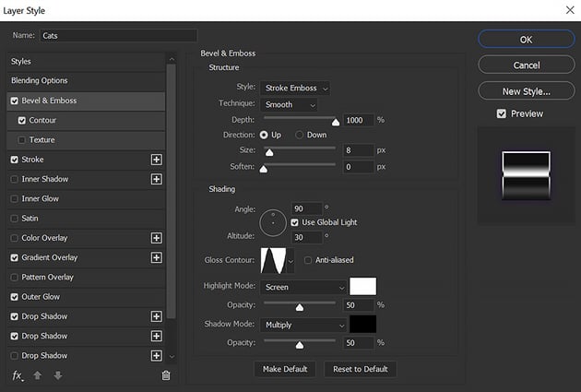Expand the Gloss Contour picker arrow
This screenshot has width=581, height=392.
pos(292,261)
